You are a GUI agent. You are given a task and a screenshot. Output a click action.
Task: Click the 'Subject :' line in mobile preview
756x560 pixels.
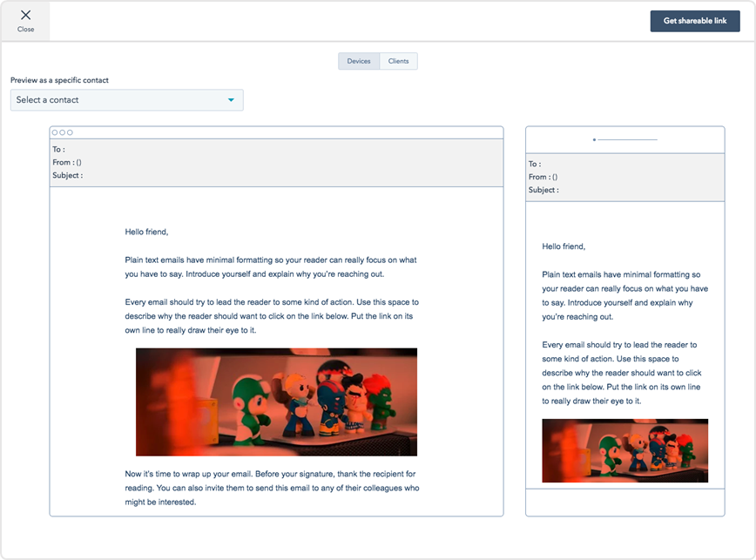click(x=543, y=190)
